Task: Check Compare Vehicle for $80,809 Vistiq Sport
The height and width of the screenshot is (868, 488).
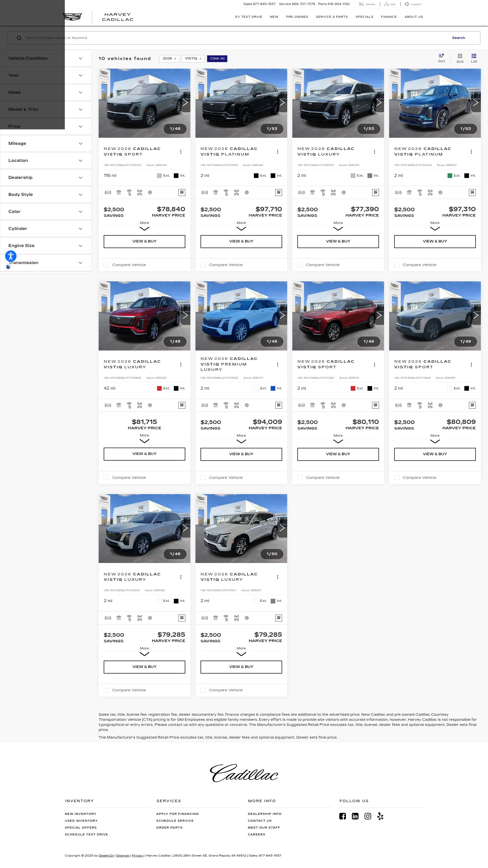Action: 397,478
